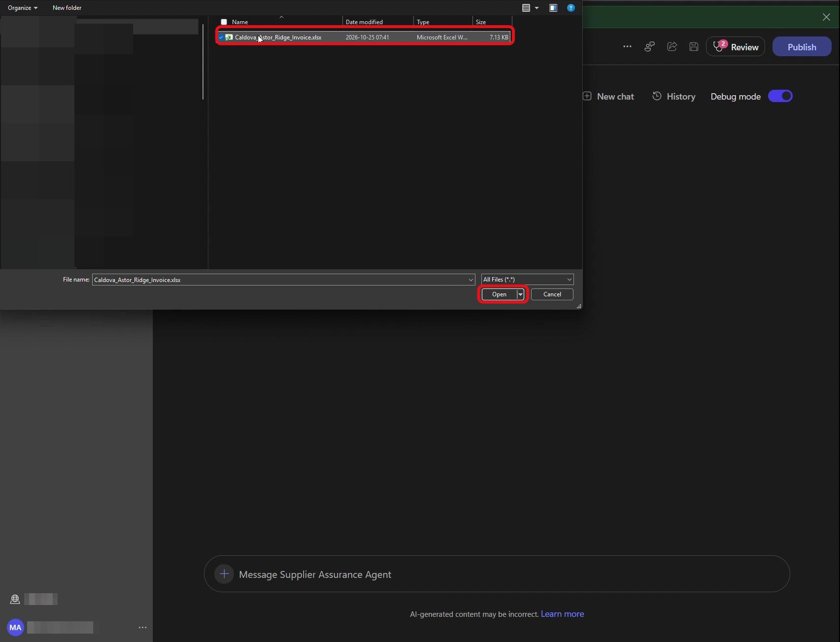
Task: Click the save disk icon in toolbar
Action: point(694,47)
